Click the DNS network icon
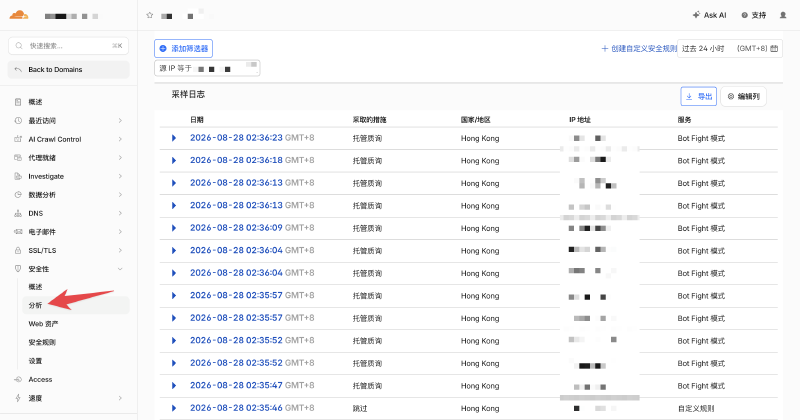Image resolution: width=800 pixels, height=420 pixels. click(18, 213)
